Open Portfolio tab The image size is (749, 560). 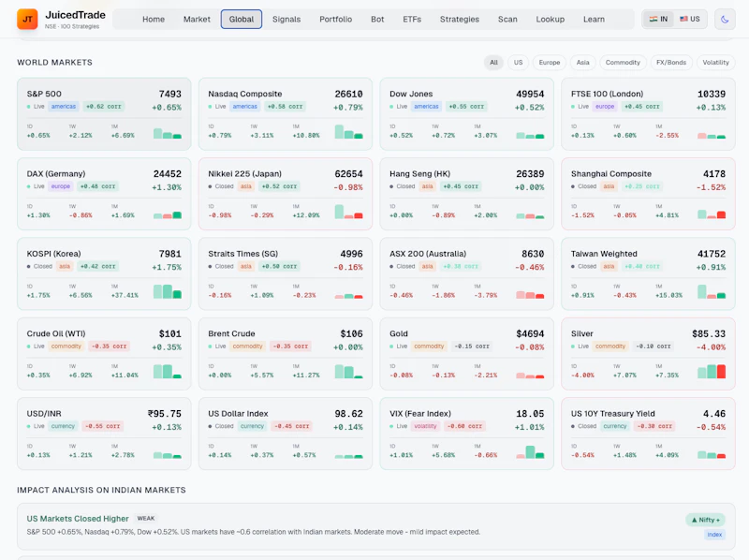[336, 19]
